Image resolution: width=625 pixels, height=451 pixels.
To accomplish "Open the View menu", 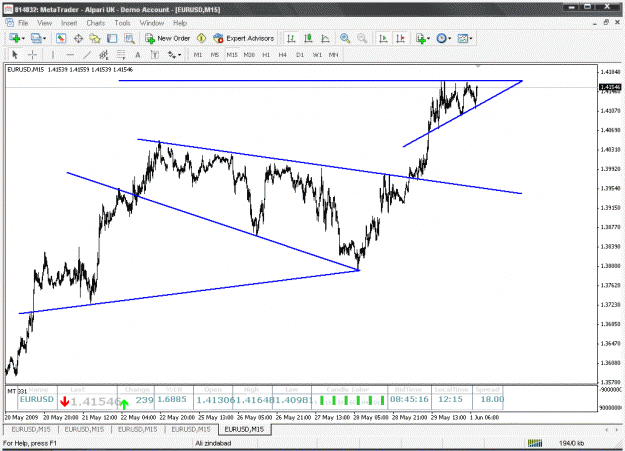I will [x=45, y=23].
